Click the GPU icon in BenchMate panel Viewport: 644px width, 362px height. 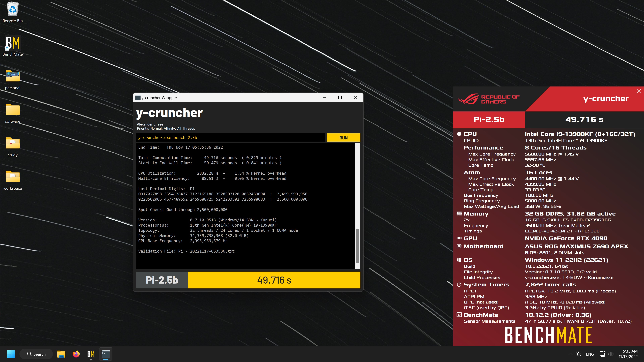459,238
